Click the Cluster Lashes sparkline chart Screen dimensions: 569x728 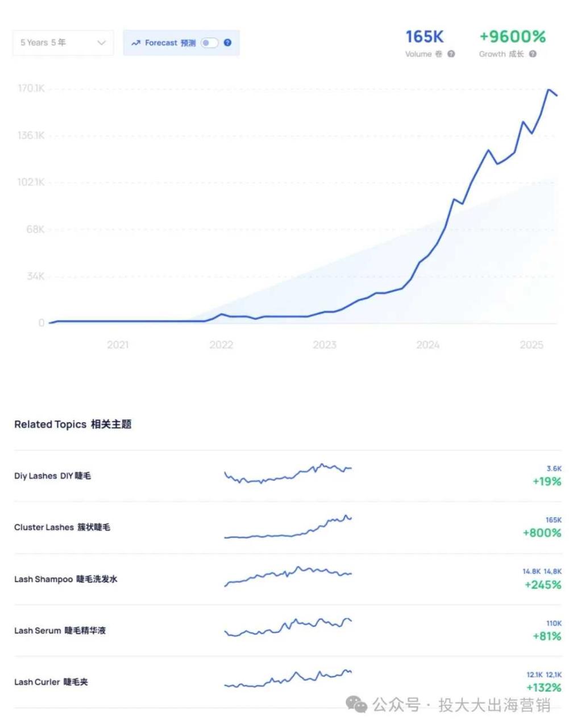(288, 528)
